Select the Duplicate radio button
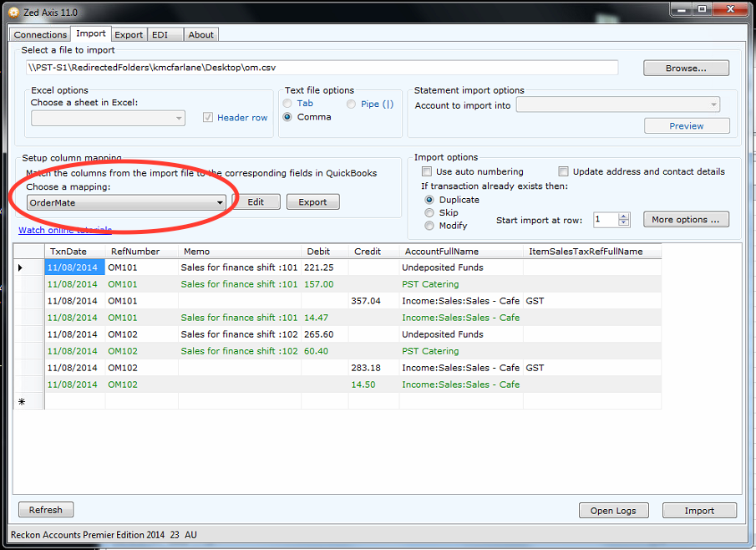Viewport: 756px width, 550px height. [429, 201]
